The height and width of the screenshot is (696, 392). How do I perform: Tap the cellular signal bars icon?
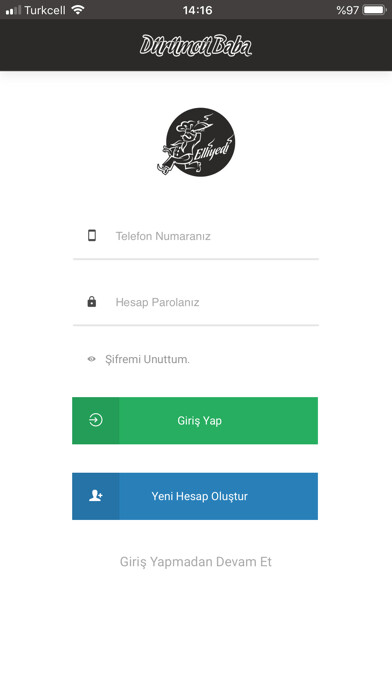[13, 10]
